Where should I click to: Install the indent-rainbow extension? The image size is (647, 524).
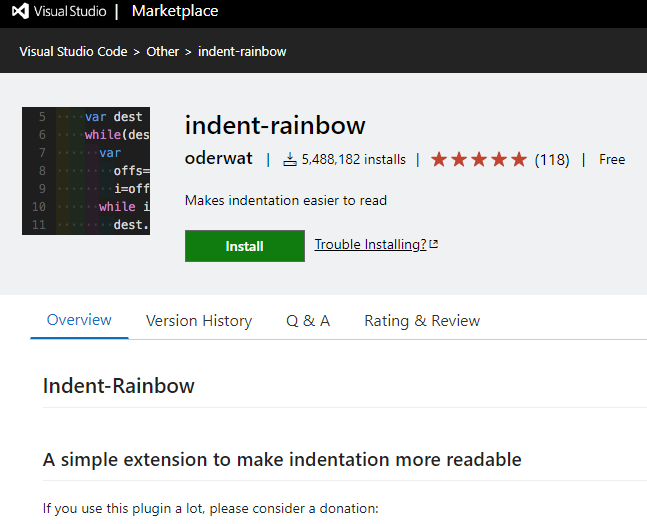(x=245, y=246)
